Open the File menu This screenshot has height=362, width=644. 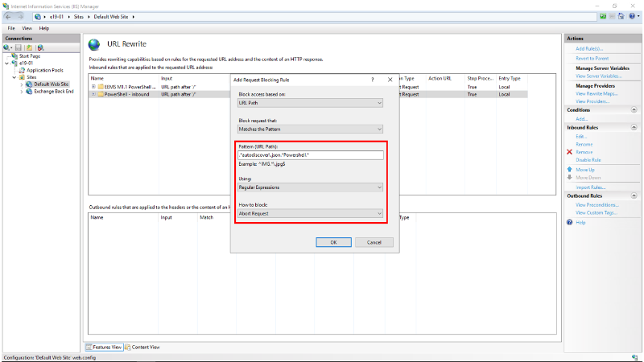pyautogui.click(x=11, y=28)
